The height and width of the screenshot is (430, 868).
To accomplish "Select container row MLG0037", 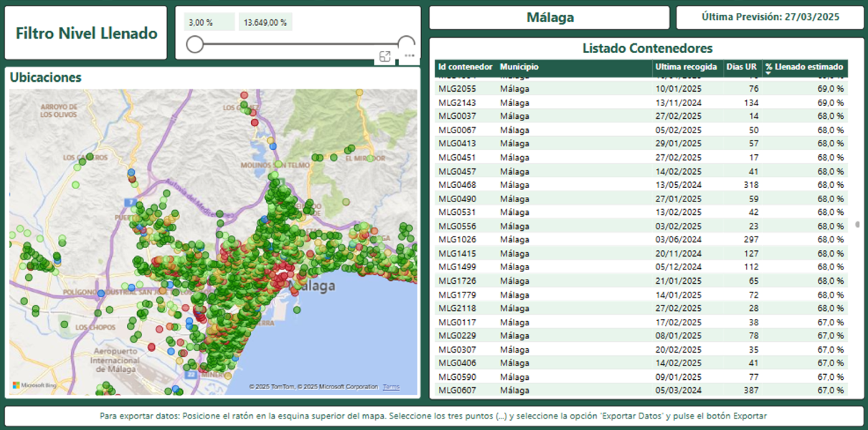I will coord(642,116).
